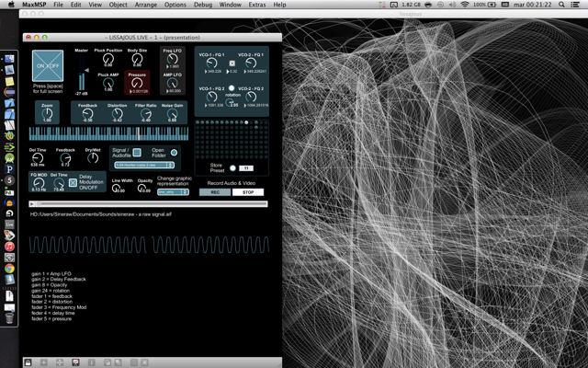
Task: Click the Filter Ratio dial
Action: click(146, 114)
